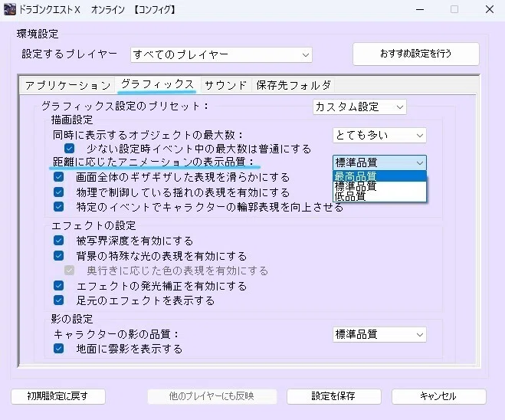Collapse the アニメーションの表示品質 combo box

(379, 162)
